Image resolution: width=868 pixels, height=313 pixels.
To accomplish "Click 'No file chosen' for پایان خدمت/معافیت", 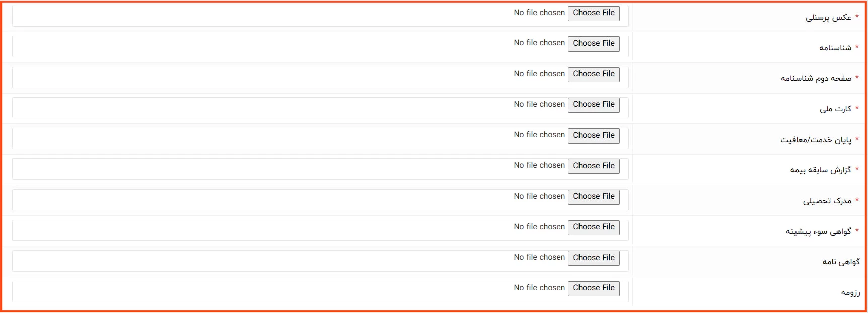I will point(539,135).
